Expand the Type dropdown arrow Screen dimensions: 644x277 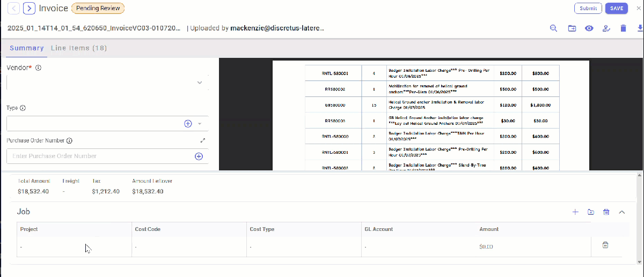click(x=200, y=124)
